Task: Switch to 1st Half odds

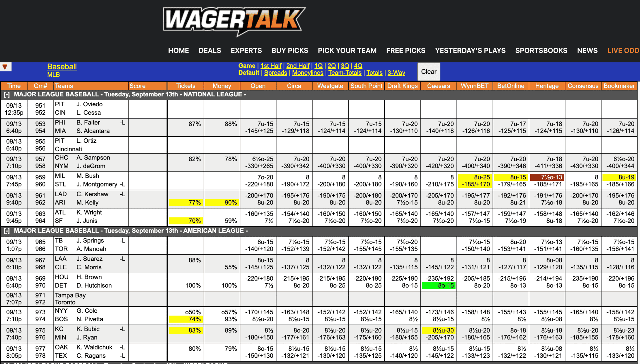Action: pyautogui.click(x=271, y=66)
